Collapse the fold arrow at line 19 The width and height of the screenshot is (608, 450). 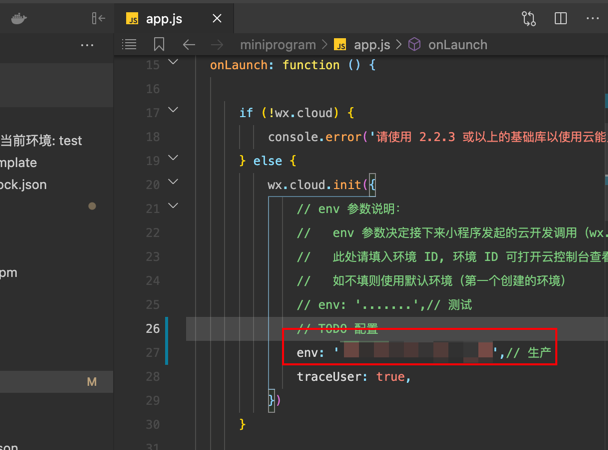pyautogui.click(x=173, y=158)
